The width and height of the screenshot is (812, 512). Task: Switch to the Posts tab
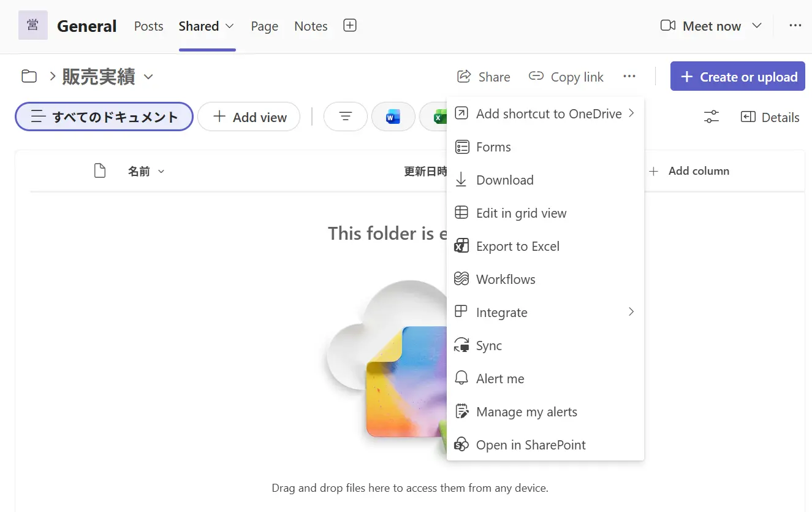tap(149, 26)
